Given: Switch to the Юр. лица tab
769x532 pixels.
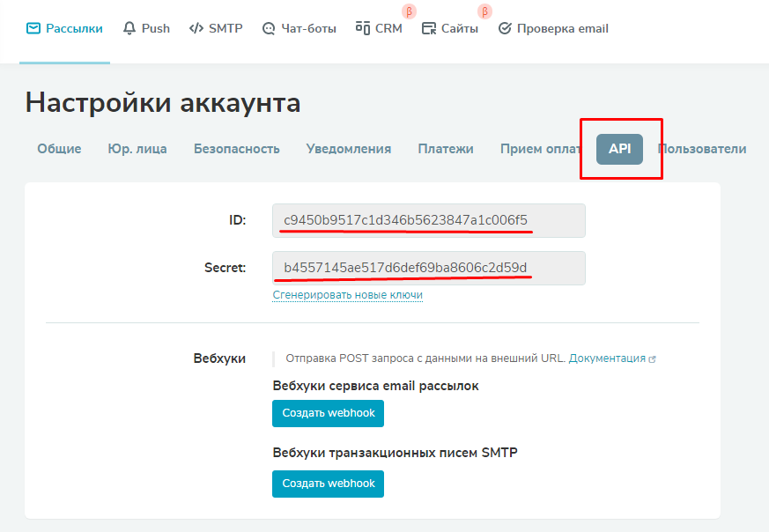Looking at the screenshot, I should [137, 149].
